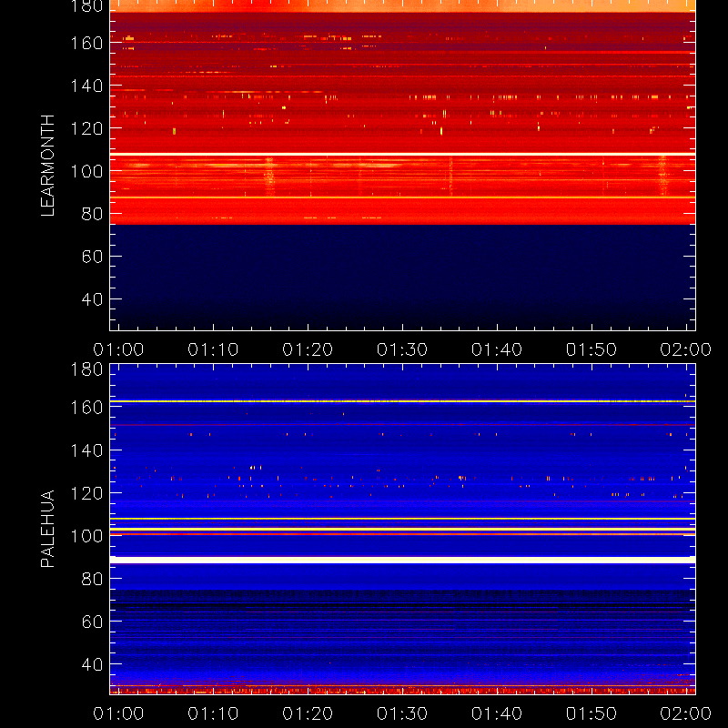Choose the 02:00 time label under Palehua plot
This screenshot has width=728, height=728.
click(x=686, y=713)
